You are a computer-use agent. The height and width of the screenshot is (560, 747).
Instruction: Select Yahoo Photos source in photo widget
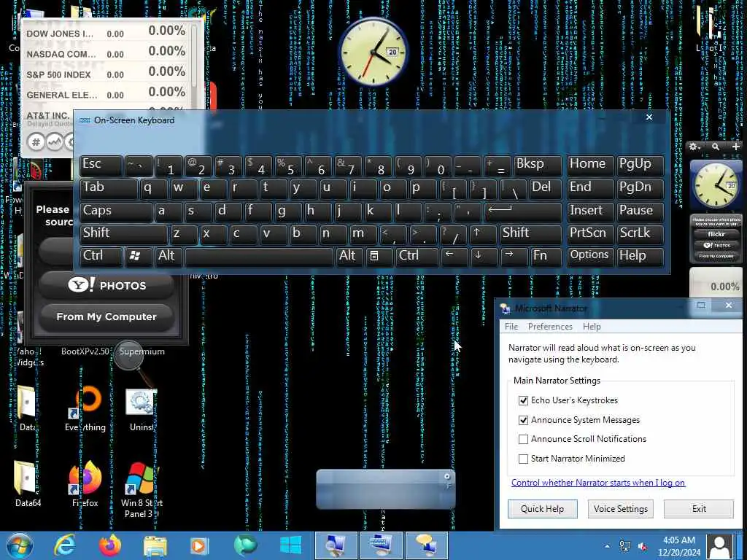pos(107,285)
